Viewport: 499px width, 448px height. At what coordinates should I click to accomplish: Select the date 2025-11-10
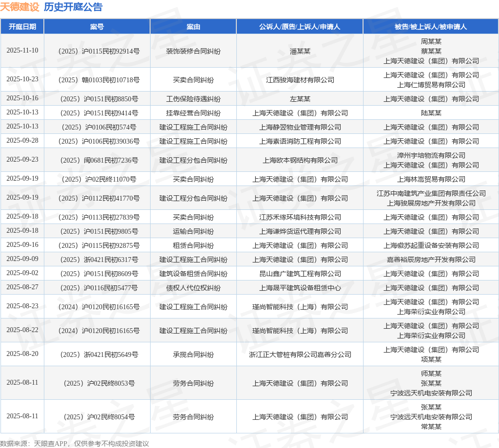[x=22, y=51]
